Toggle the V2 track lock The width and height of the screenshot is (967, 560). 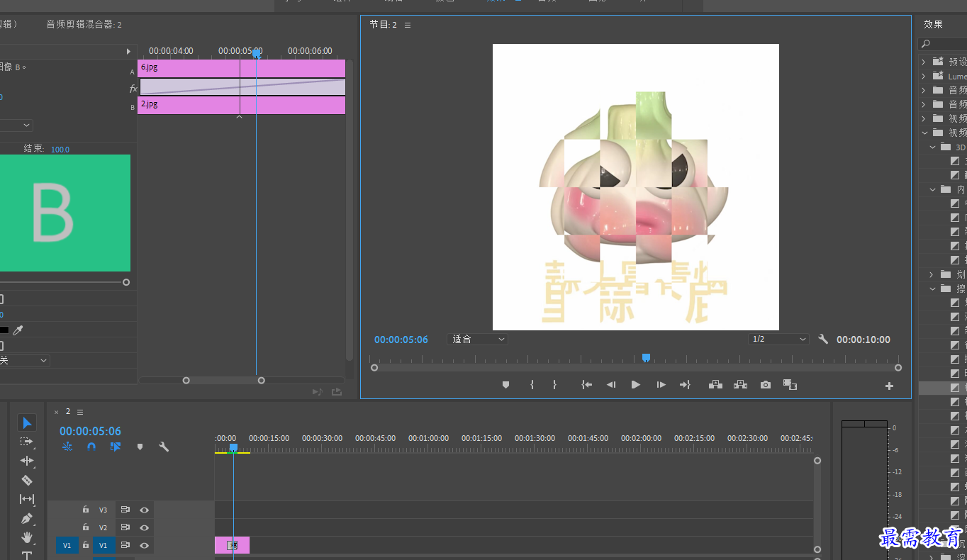[85, 527]
